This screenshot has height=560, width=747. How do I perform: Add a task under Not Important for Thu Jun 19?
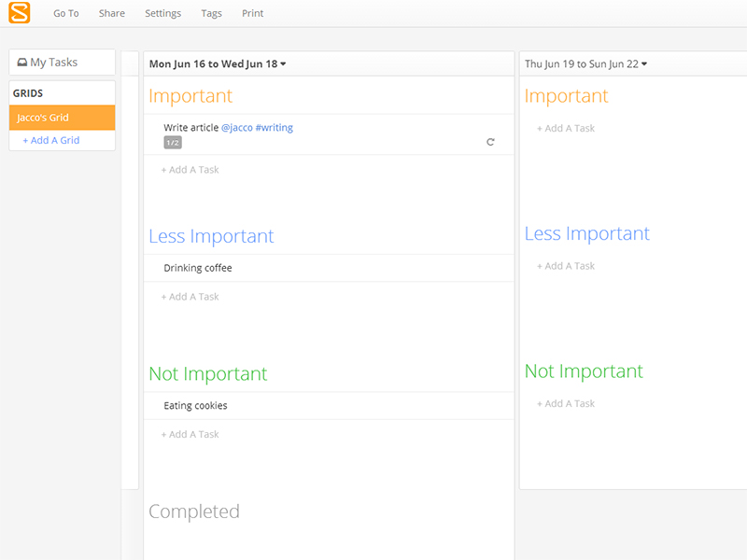[566, 404]
